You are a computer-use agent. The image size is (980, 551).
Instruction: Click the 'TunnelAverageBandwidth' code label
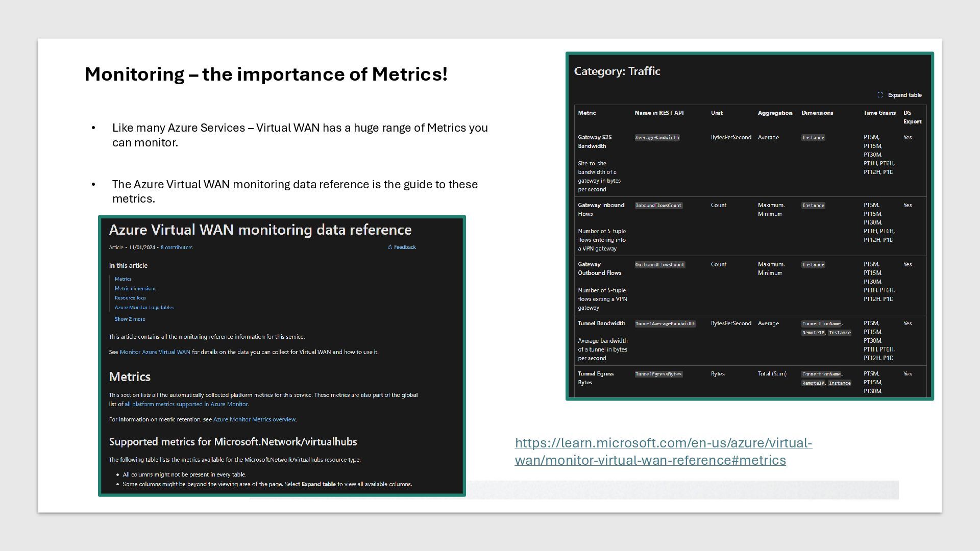pyautogui.click(x=665, y=324)
